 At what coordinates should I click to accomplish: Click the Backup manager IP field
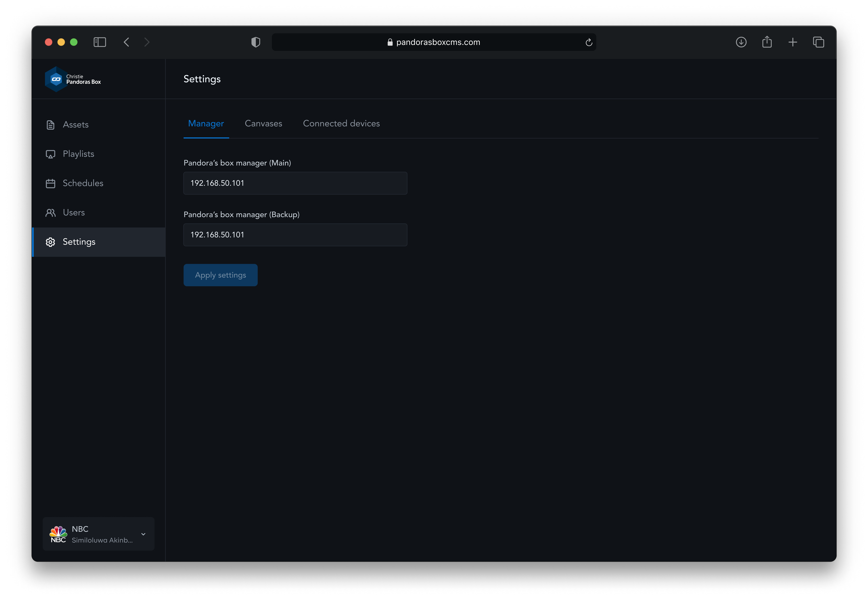tap(295, 235)
